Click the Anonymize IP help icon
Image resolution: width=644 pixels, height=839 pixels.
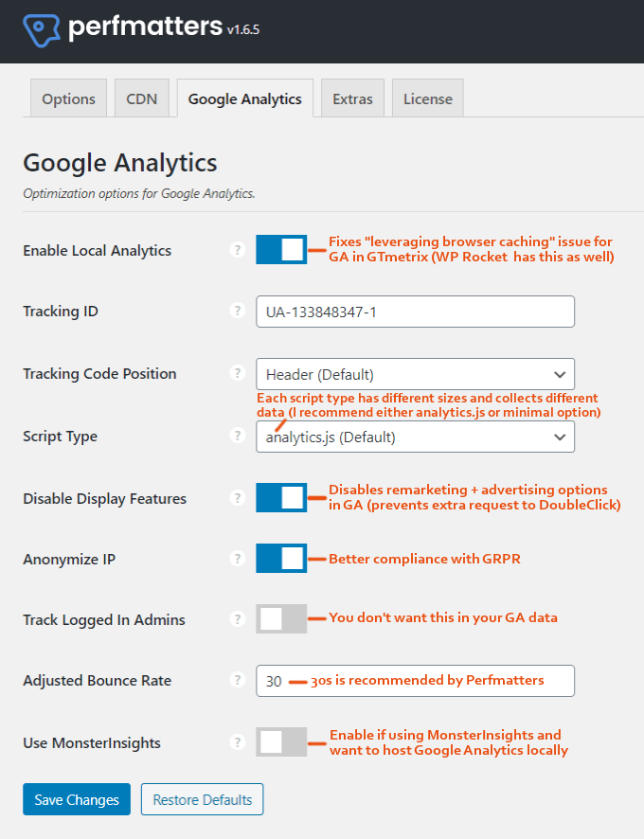(x=237, y=559)
